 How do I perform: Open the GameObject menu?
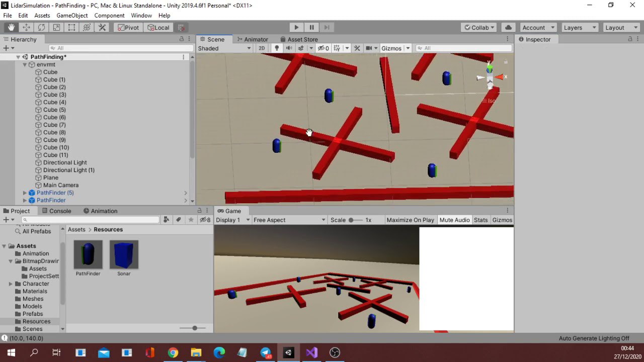point(72,16)
